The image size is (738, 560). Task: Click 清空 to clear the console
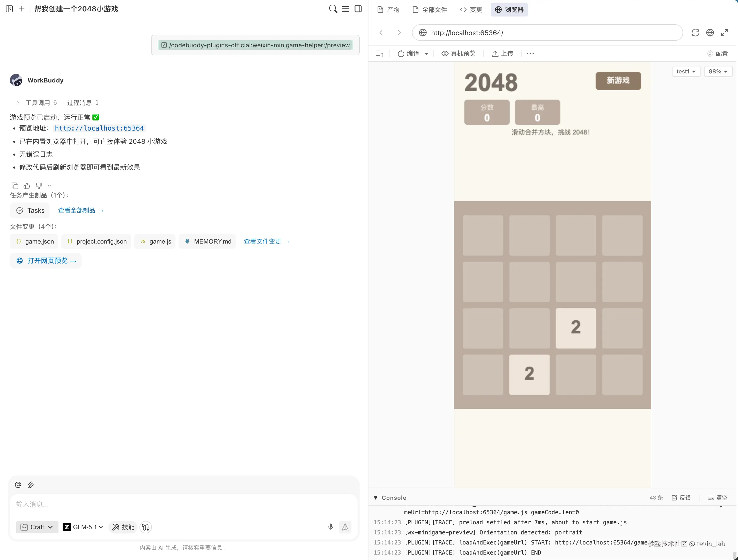(x=718, y=498)
